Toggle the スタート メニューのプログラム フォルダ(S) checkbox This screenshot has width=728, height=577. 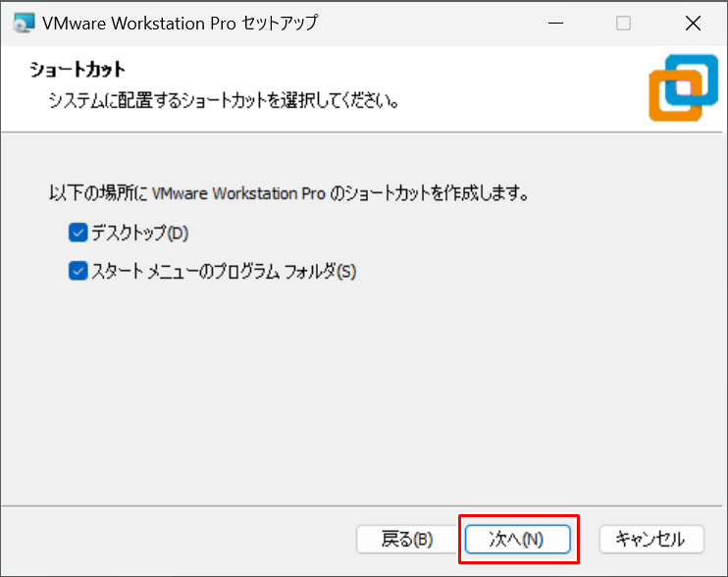click(78, 271)
